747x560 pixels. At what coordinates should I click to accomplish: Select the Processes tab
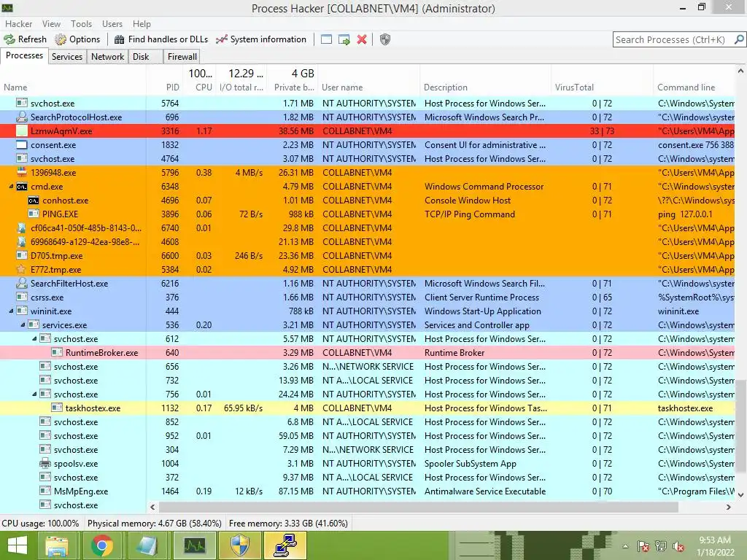tap(24, 55)
